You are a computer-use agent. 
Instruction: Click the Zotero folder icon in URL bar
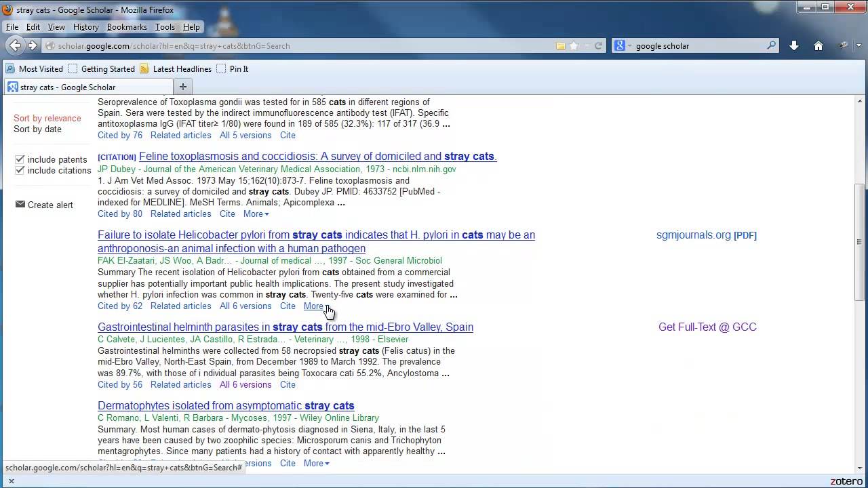561,46
